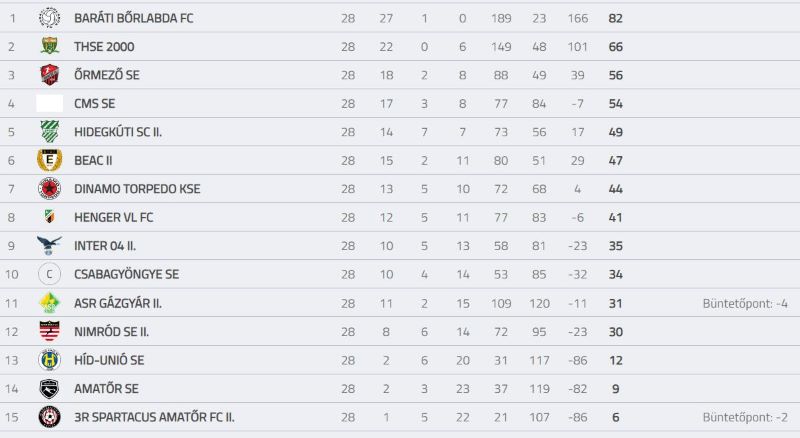Click the blank CMS SE logo placeholder
The width and height of the screenshot is (800, 438).
click(49, 104)
